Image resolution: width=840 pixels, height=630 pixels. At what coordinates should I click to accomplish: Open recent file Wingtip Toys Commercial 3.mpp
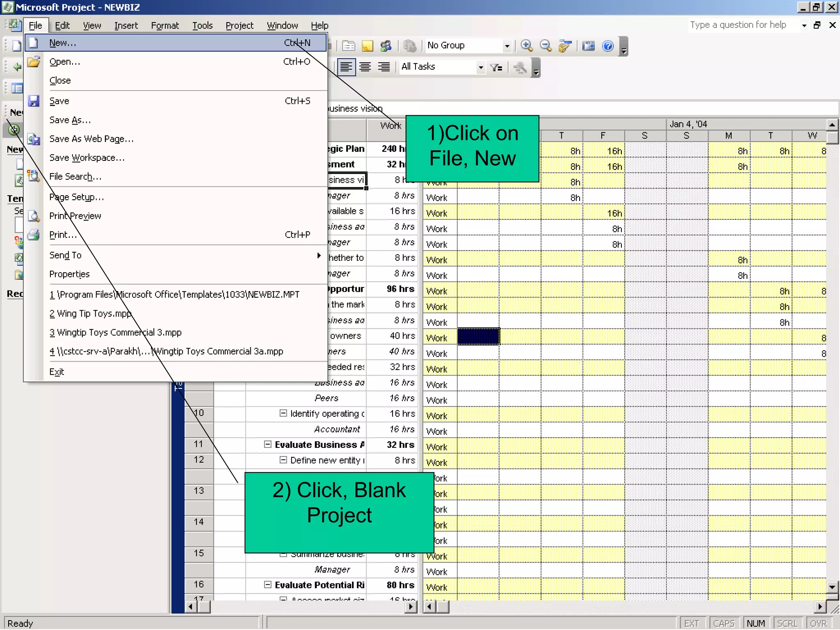176,332
